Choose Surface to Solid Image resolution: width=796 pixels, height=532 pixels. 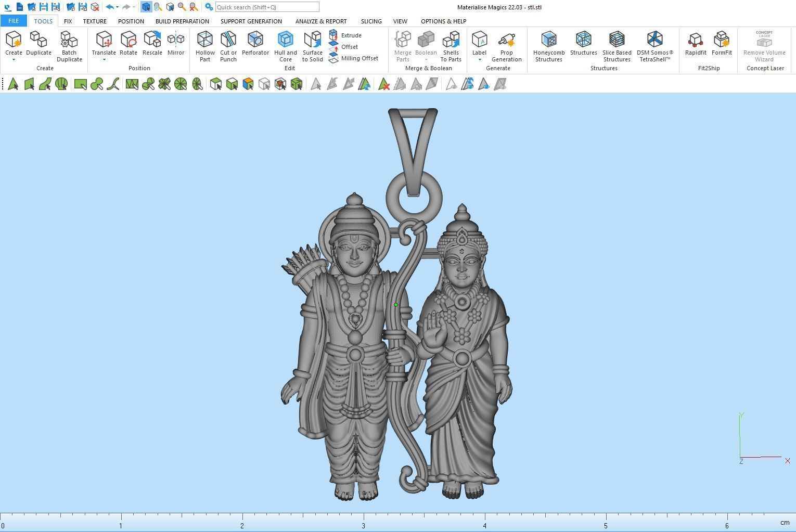click(313, 46)
